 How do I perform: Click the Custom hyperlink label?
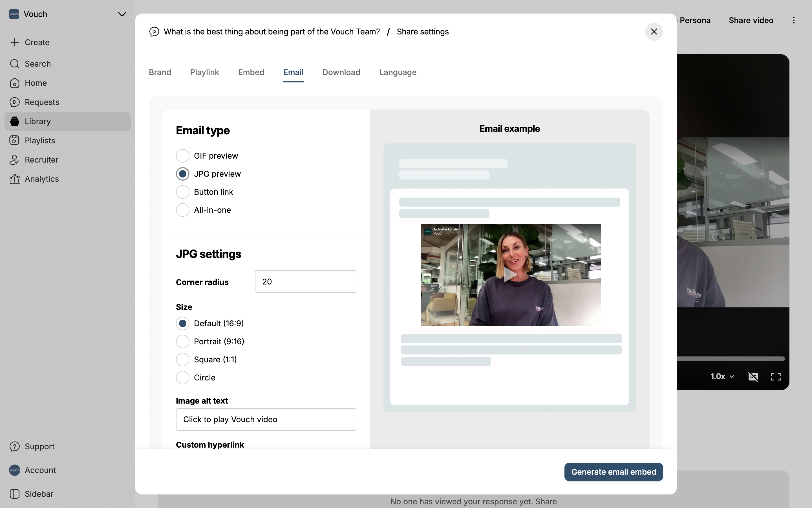pyautogui.click(x=210, y=445)
